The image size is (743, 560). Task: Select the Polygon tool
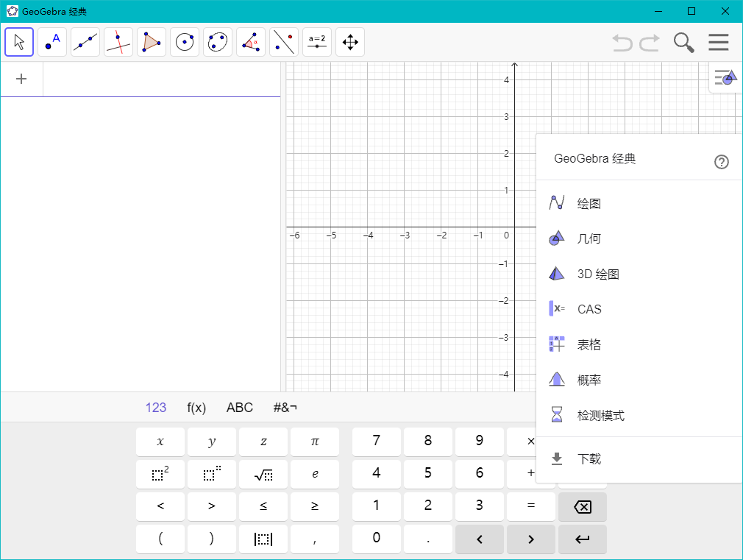tap(152, 42)
